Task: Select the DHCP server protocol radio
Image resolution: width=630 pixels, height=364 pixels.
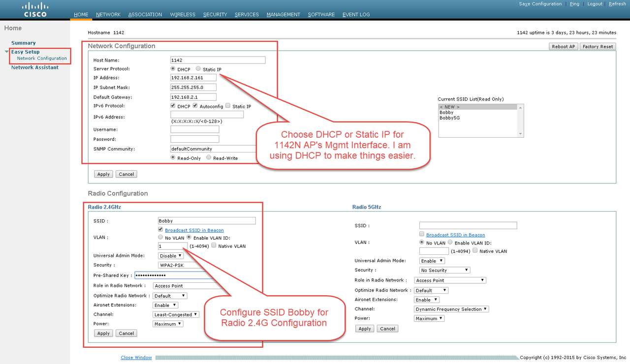Action: tap(173, 69)
